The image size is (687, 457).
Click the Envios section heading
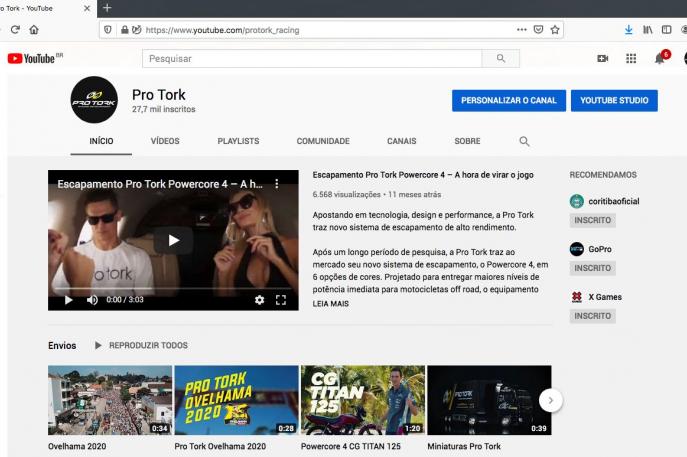click(x=62, y=345)
